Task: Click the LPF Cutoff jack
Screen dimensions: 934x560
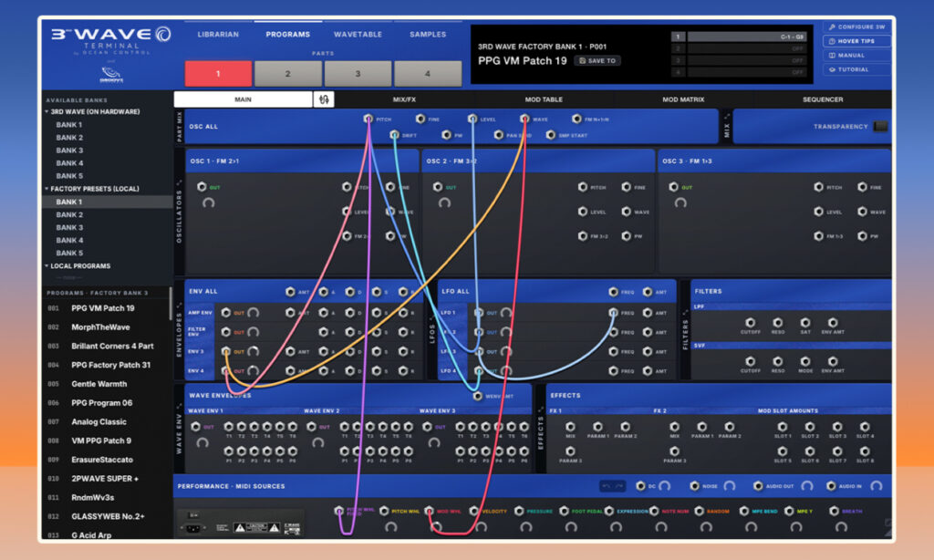Action: point(751,322)
